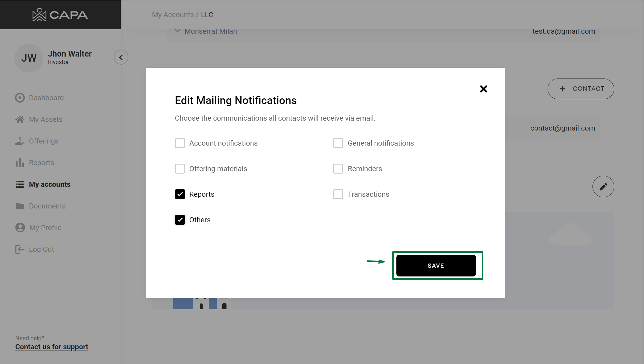Screen dimensions: 644x364
Task: Click the Documents folder icon
Action: pyautogui.click(x=20, y=206)
